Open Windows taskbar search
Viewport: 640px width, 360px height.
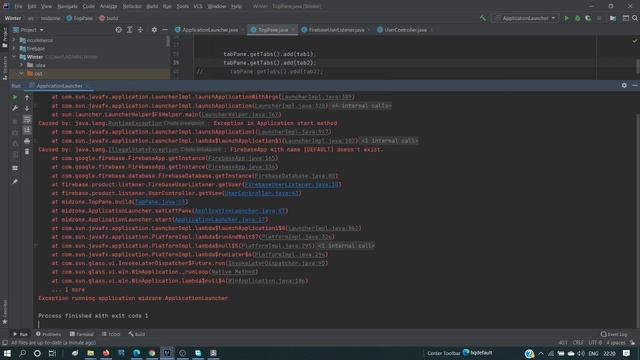(22, 353)
